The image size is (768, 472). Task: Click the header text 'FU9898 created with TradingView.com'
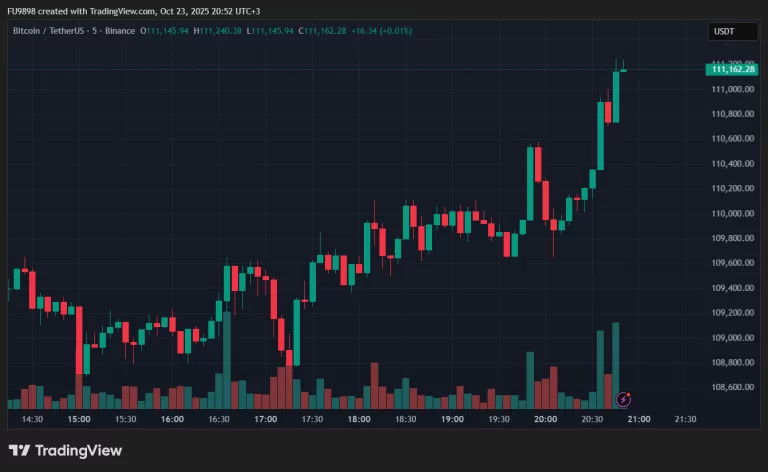point(81,11)
